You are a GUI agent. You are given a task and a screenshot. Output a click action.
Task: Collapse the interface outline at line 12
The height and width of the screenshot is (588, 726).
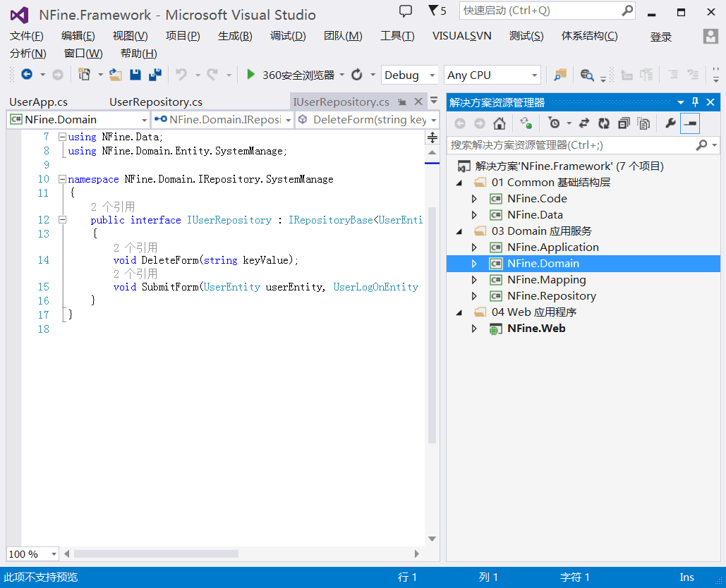pos(62,220)
